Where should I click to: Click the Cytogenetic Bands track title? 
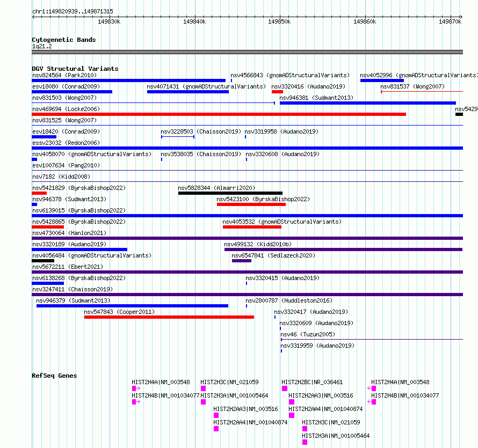pos(64,40)
